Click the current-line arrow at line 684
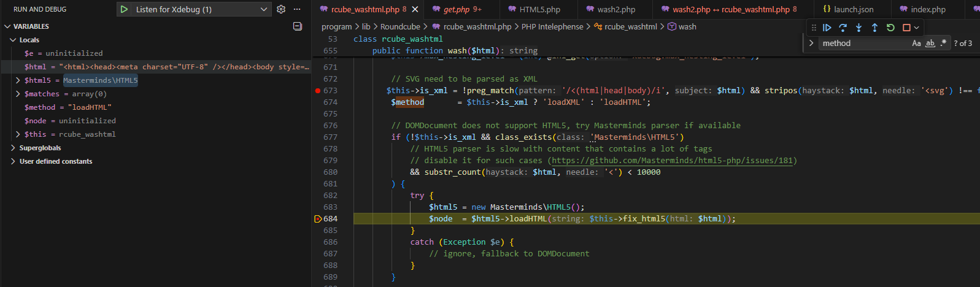 click(x=318, y=219)
